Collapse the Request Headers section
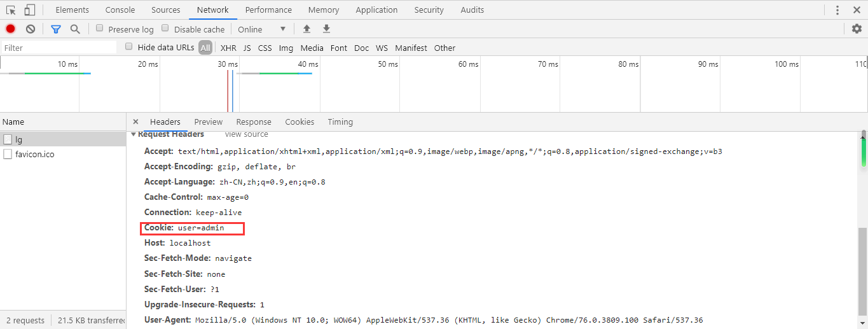This screenshot has height=329, width=868. click(134, 134)
